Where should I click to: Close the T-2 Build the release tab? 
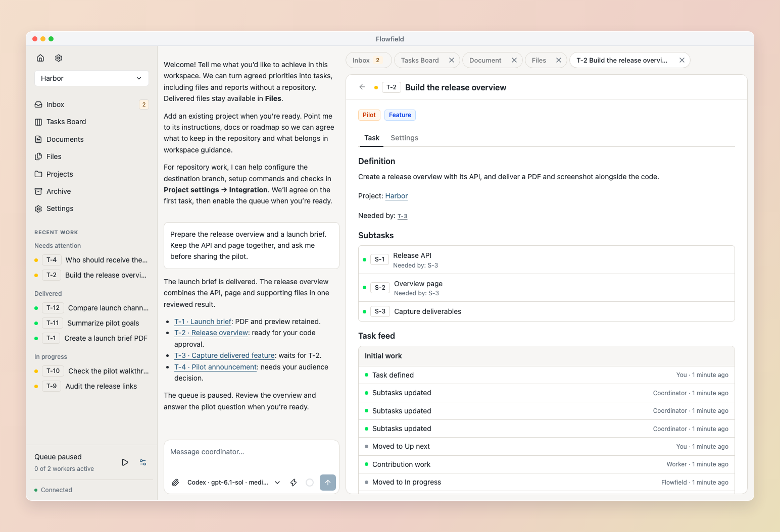682,60
